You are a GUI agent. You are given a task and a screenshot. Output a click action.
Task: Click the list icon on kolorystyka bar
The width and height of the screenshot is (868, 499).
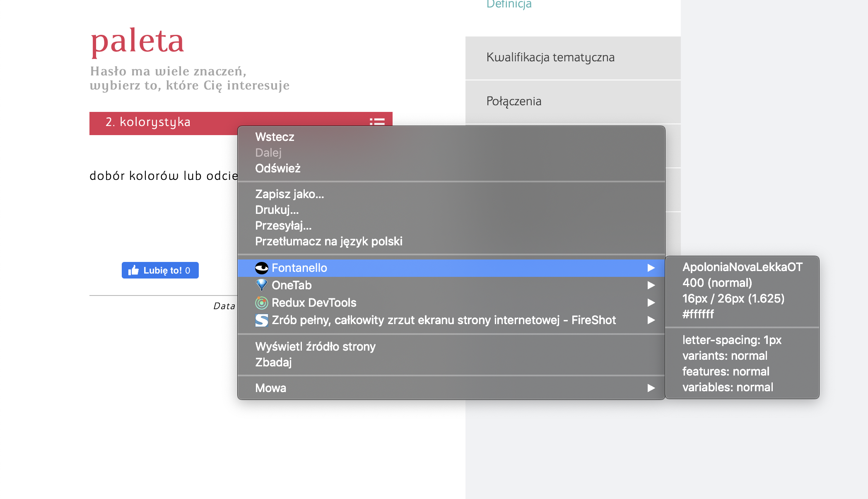coord(377,122)
